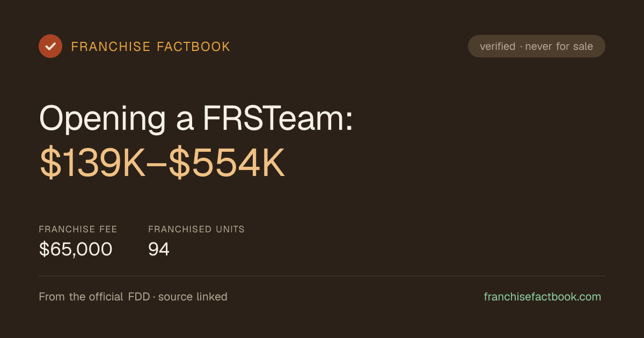This screenshot has width=644, height=338.
Task: Click the $139K lower cost figure
Action: click(x=92, y=163)
